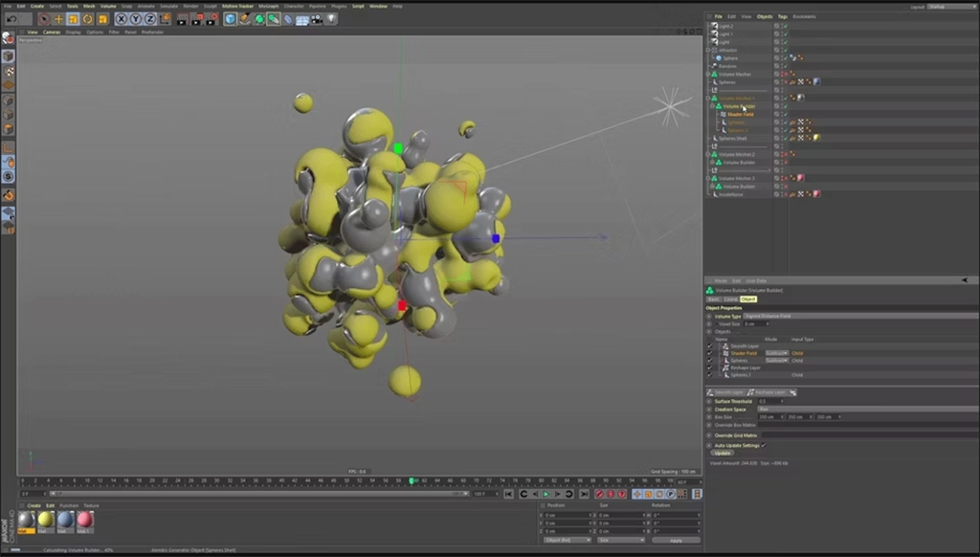Toggle Auto Update Settings checkbox
980x557 pixels.
[x=764, y=446]
